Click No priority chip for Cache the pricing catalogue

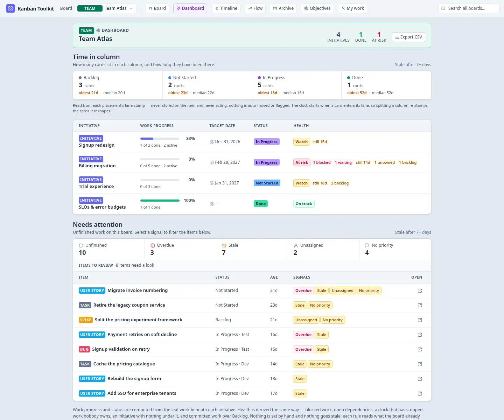pyautogui.click(x=320, y=364)
